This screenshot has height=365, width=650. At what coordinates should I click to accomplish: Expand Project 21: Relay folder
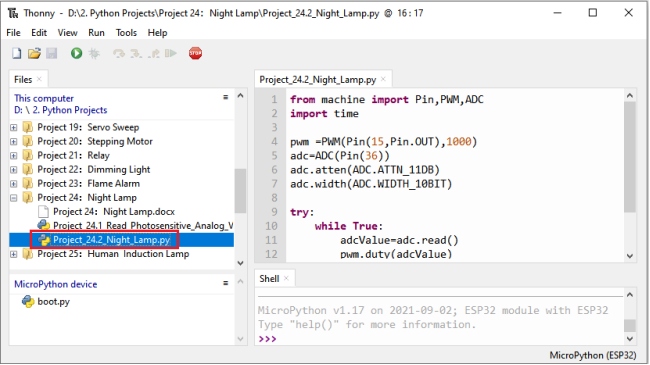pos(14,156)
